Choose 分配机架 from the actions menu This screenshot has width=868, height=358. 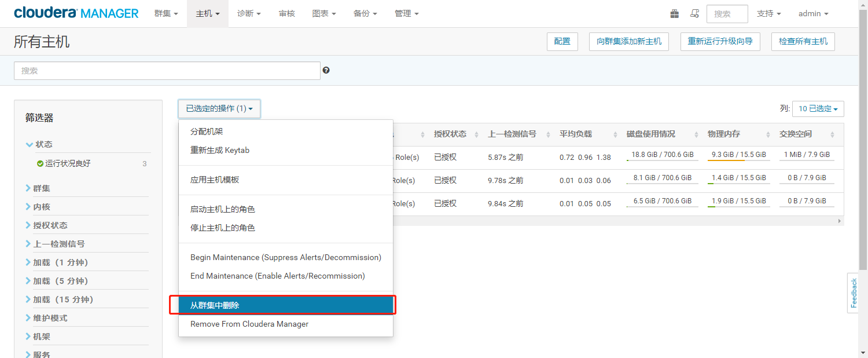[286, 131]
